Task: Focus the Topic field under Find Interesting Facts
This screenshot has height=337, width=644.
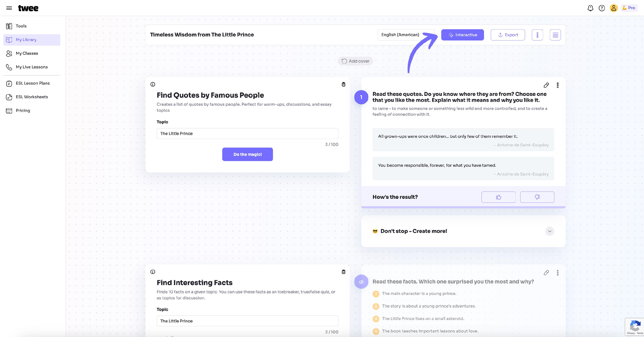Action: click(x=248, y=321)
